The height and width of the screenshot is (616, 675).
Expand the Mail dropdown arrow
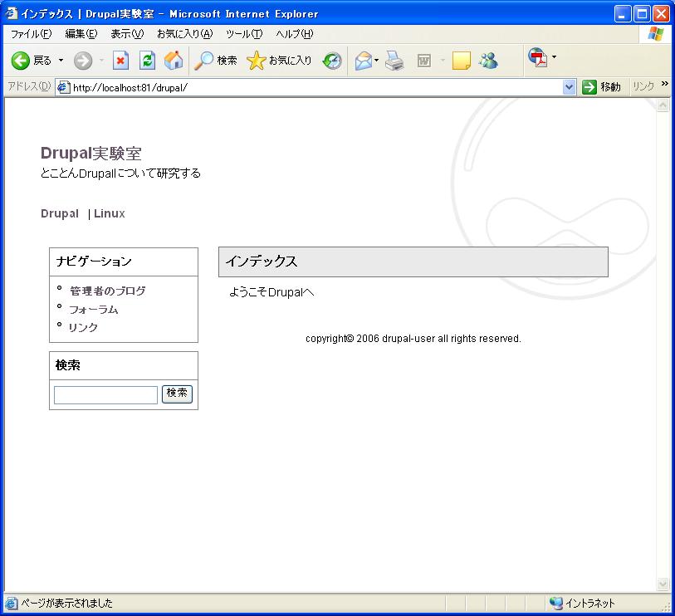tap(377, 61)
